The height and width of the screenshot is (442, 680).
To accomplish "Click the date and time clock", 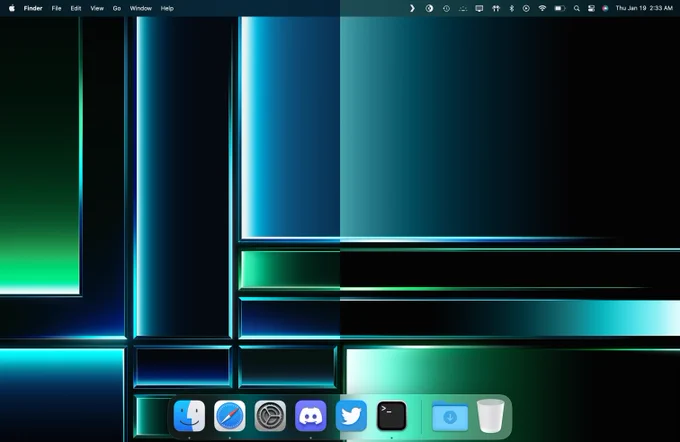I will click(x=644, y=8).
